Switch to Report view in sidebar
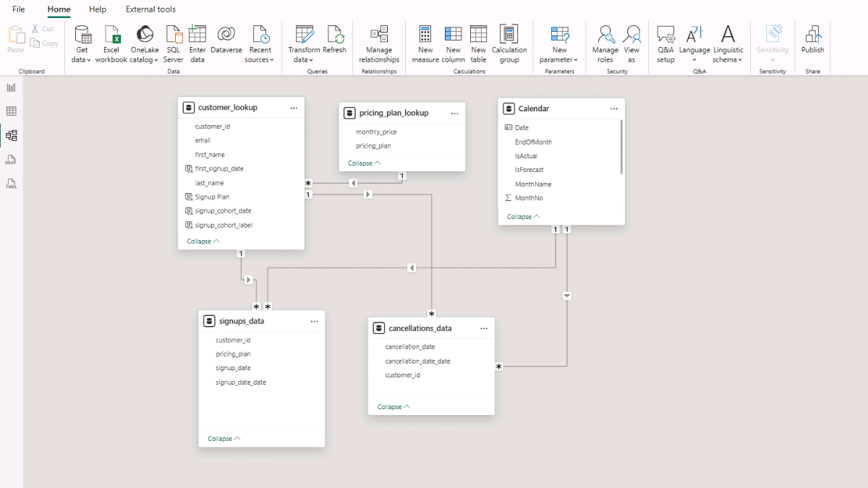The height and width of the screenshot is (488, 868). coord(12,87)
